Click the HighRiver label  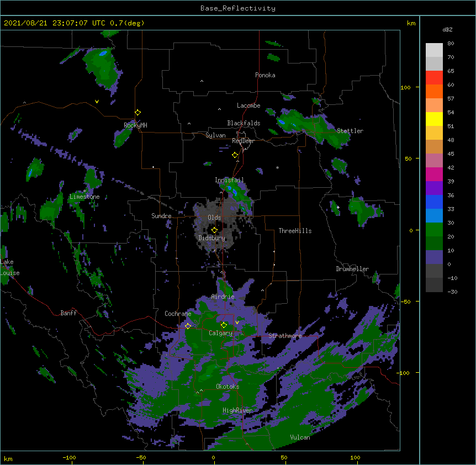coord(237,410)
